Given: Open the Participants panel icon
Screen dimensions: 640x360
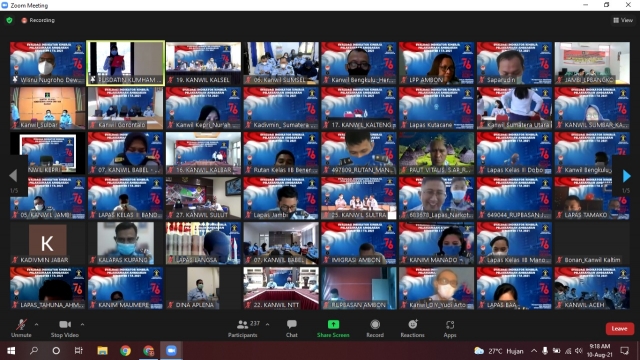Looking at the screenshot, I should coord(242,324).
